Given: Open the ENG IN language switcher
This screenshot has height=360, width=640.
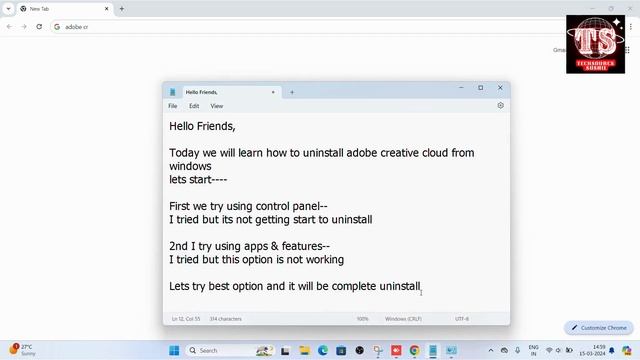Looking at the screenshot, I should [x=533, y=350].
